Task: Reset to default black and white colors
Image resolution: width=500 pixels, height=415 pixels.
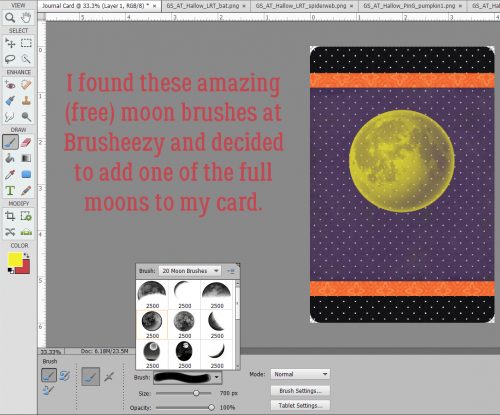Action: point(11,271)
